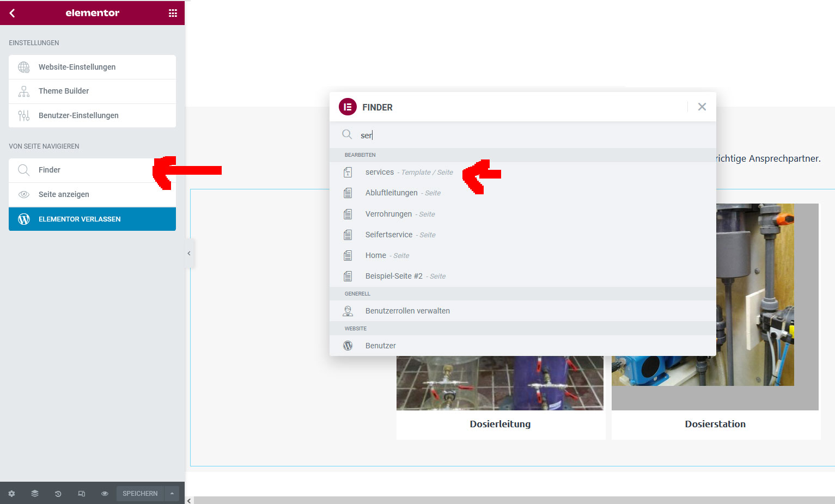Select the Dosierstation caption
835x504 pixels.
715,424
